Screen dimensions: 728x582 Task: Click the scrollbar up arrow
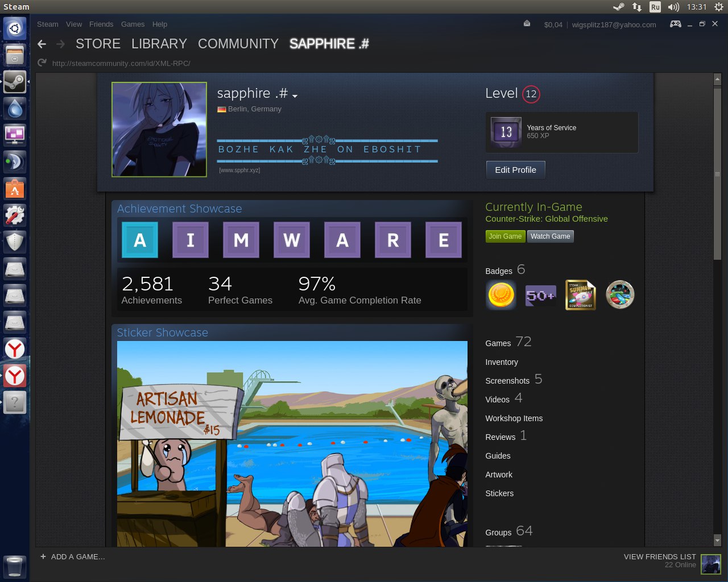click(717, 79)
